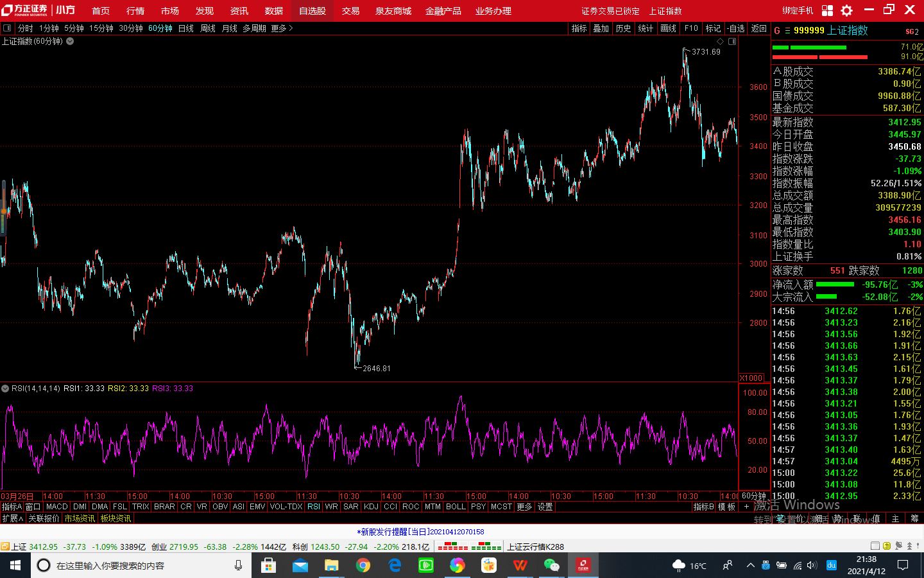
Task: Select the 15分钟 timeframe
Action: point(101,28)
